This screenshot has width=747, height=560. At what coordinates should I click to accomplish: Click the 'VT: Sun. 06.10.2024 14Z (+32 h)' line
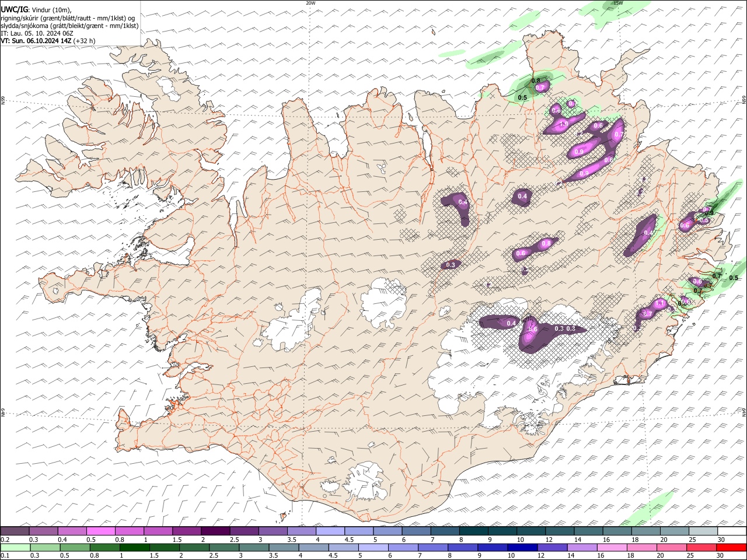48,41
